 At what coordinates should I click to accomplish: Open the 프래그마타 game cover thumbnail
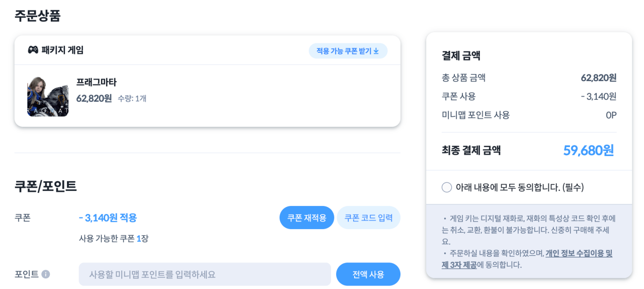pyautogui.click(x=48, y=96)
